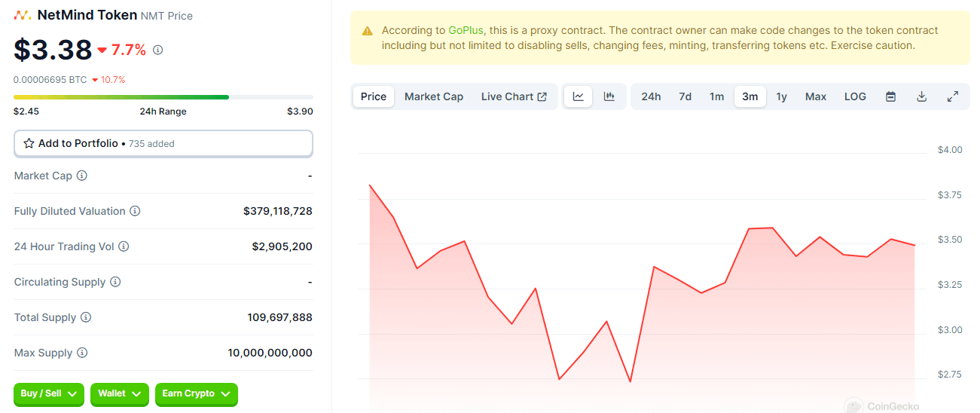Open the calendar date range picker
This screenshot has height=413, width=980.
point(890,96)
